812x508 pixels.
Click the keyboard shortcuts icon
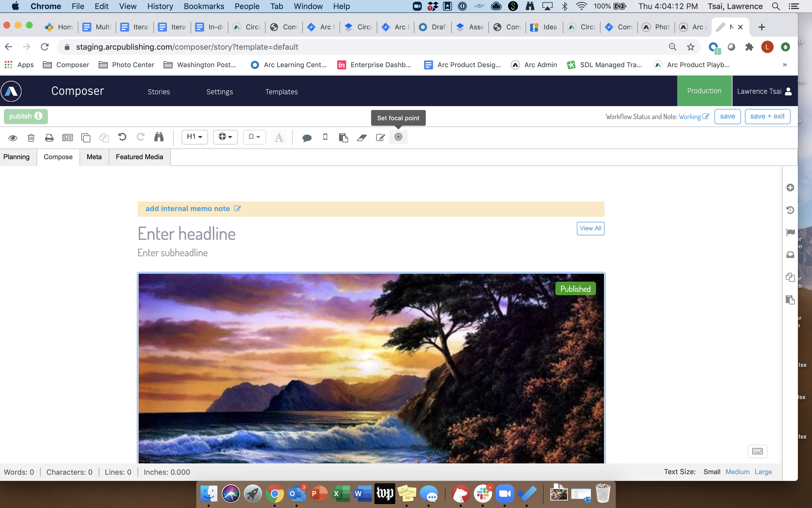[757, 451]
